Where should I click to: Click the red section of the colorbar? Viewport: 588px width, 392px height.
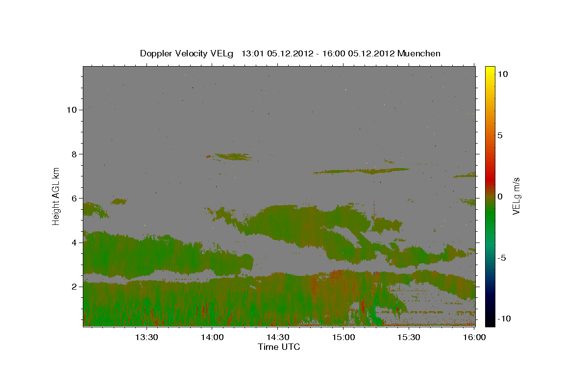[x=490, y=176]
